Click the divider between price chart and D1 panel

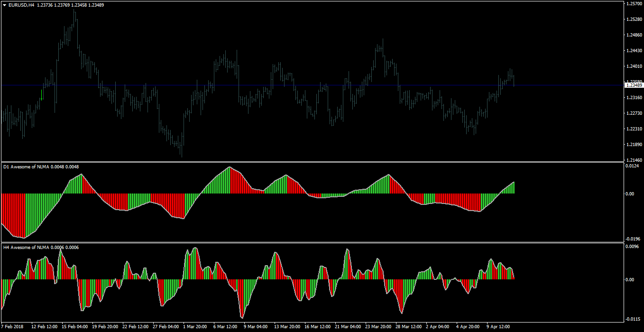[312, 162]
